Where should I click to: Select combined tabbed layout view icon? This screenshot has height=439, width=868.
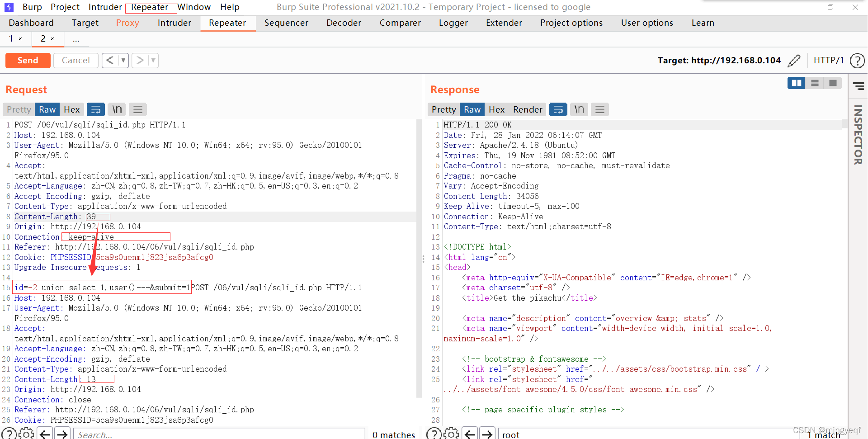833,83
